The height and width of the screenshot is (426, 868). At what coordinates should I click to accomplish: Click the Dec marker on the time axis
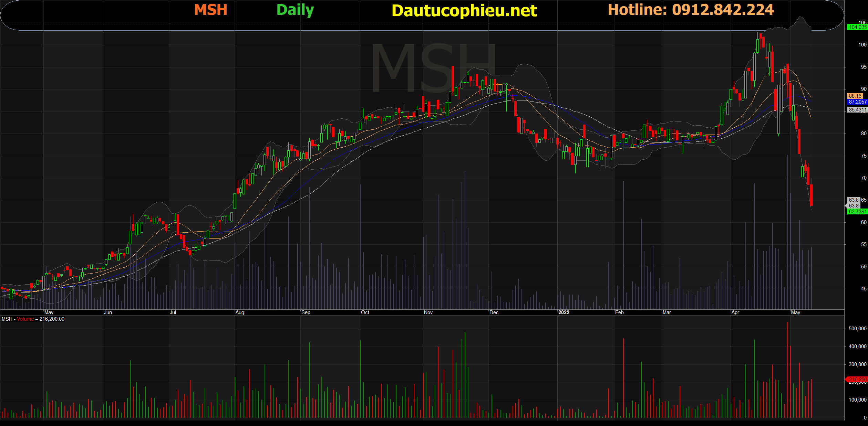click(x=494, y=312)
